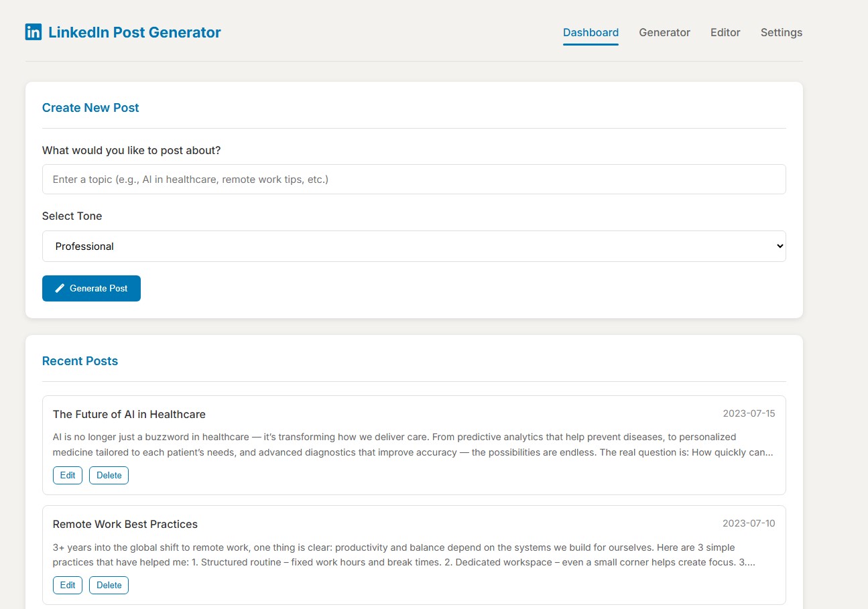
Task: Switch to the Dashboard tab
Action: click(x=591, y=32)
